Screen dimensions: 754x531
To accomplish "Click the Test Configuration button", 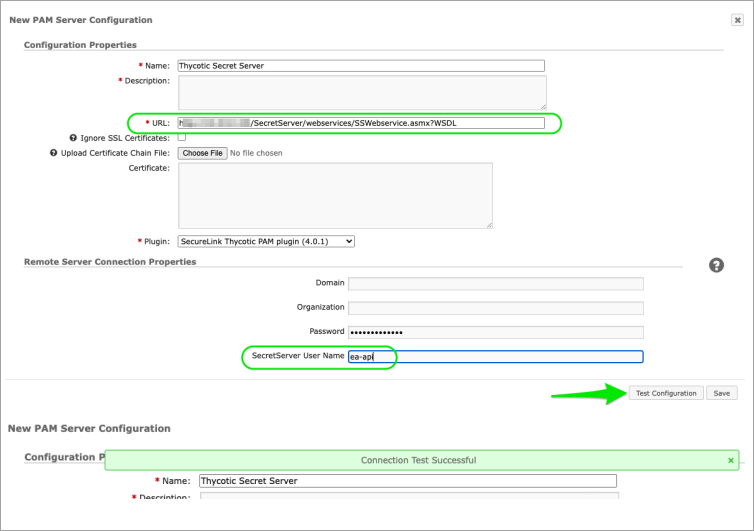I will [x=666, y=393].
